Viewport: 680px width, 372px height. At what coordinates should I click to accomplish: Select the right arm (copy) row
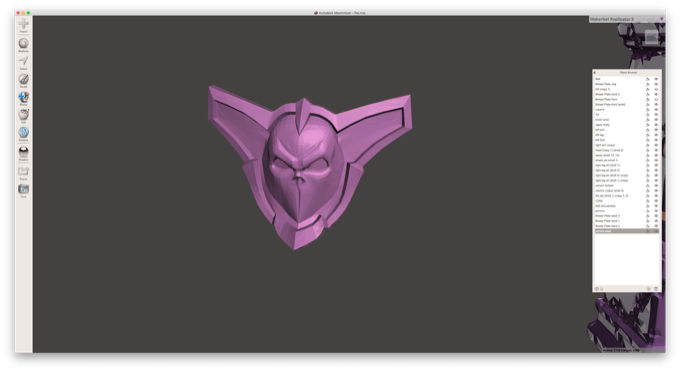627,145
